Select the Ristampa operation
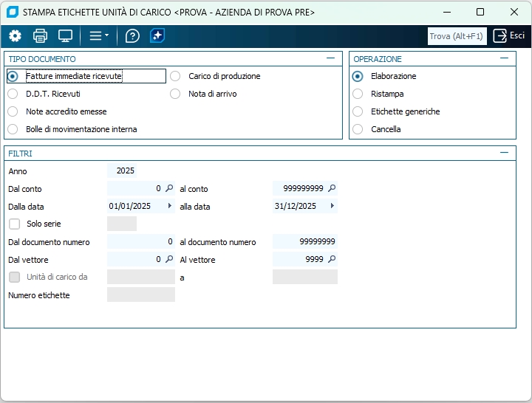Image resolution: width=532 pixels, height=403 pixels. coord(358,94)
